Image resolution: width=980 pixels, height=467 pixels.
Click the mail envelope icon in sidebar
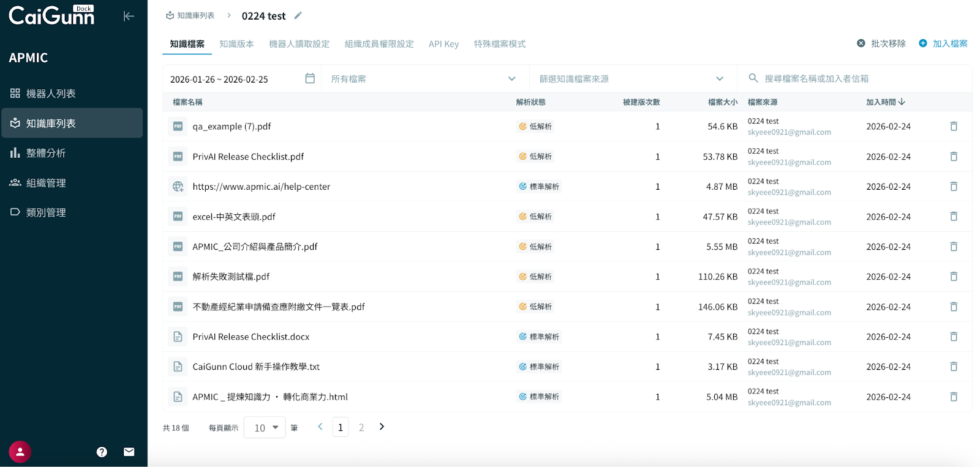129,452
